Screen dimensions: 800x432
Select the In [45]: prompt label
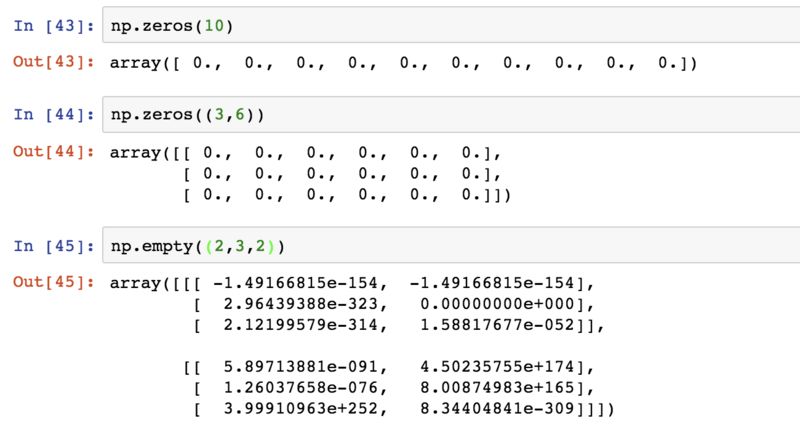click(54, 246)
